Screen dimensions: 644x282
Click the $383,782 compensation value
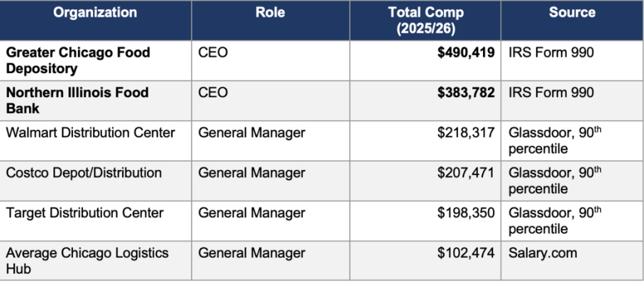[x=466, y=93]
